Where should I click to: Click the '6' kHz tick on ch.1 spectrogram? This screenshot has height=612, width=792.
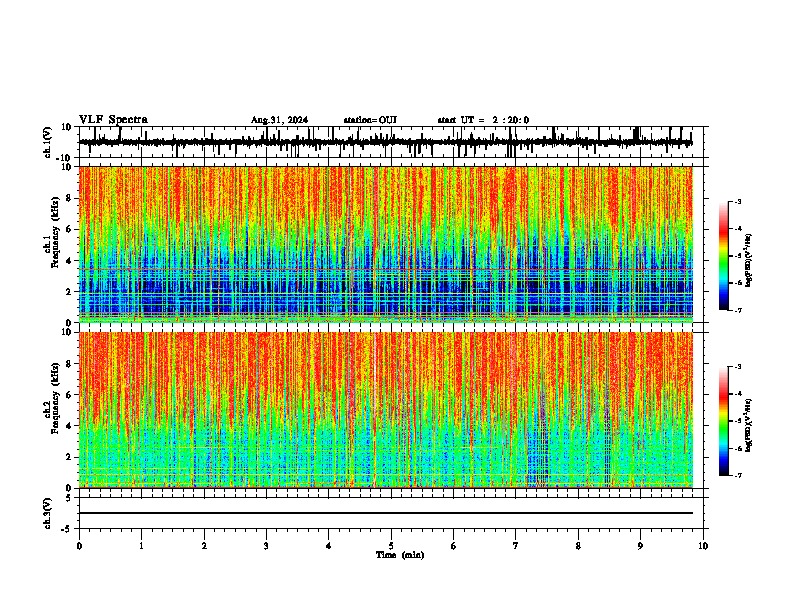tap(70, 229)
